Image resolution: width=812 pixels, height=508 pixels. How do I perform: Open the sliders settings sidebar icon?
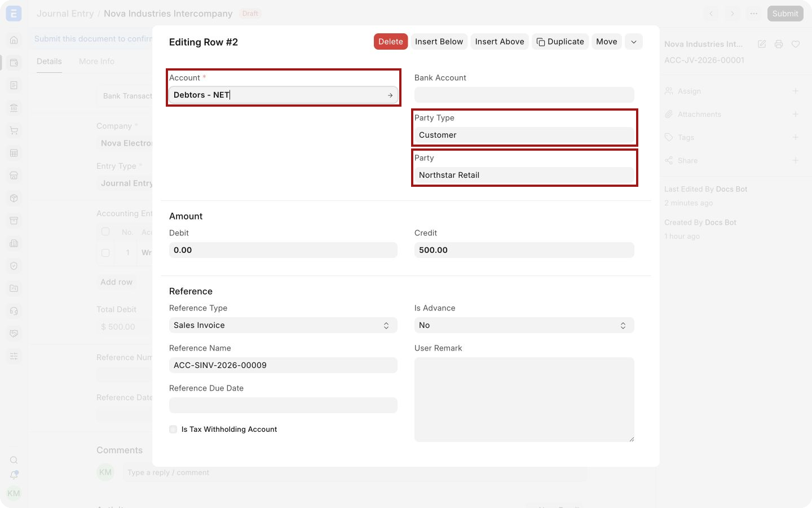(14, 356)
